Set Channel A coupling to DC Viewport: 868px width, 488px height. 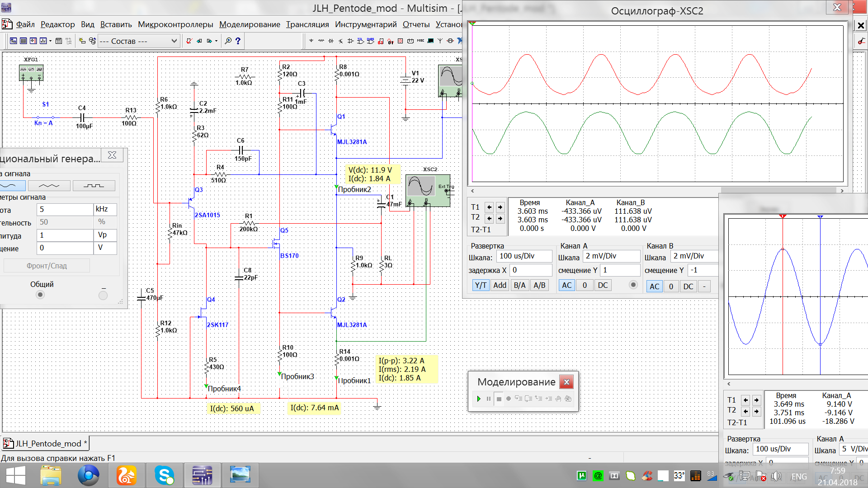tap(603, 285)
